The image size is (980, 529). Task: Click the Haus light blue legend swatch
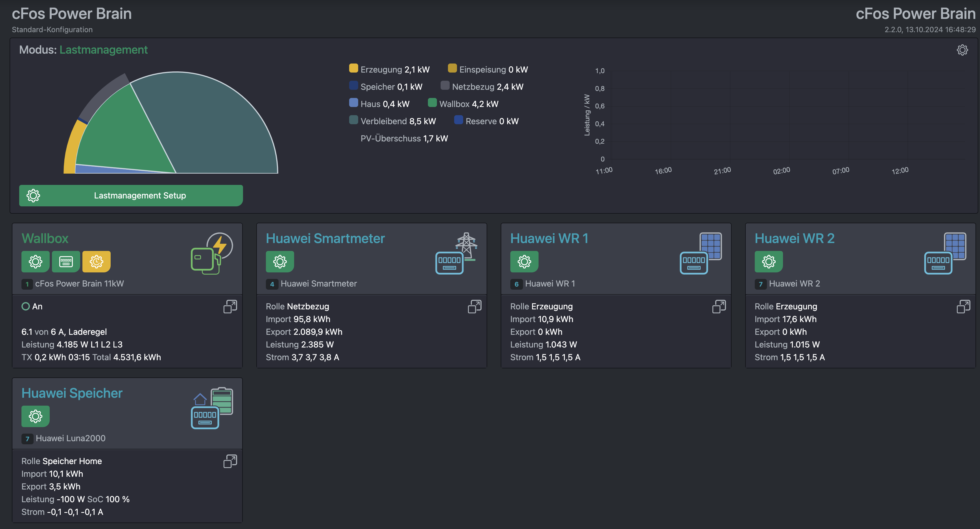point(353,102)
